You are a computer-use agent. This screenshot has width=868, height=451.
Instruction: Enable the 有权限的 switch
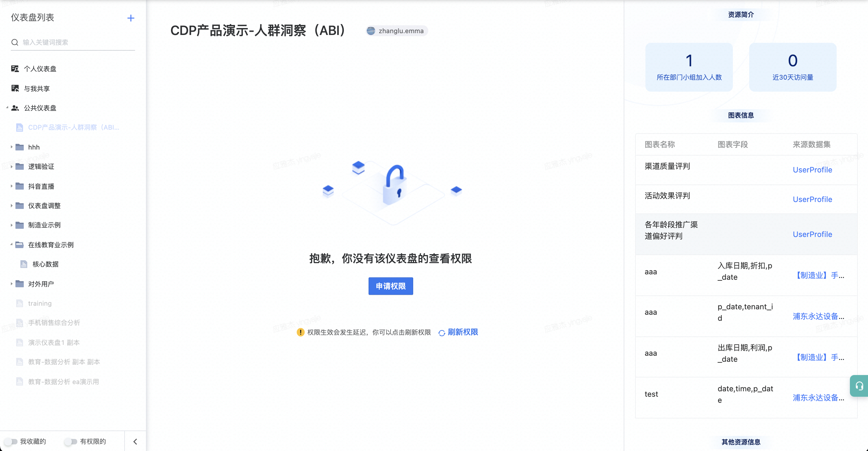(71, 442)
